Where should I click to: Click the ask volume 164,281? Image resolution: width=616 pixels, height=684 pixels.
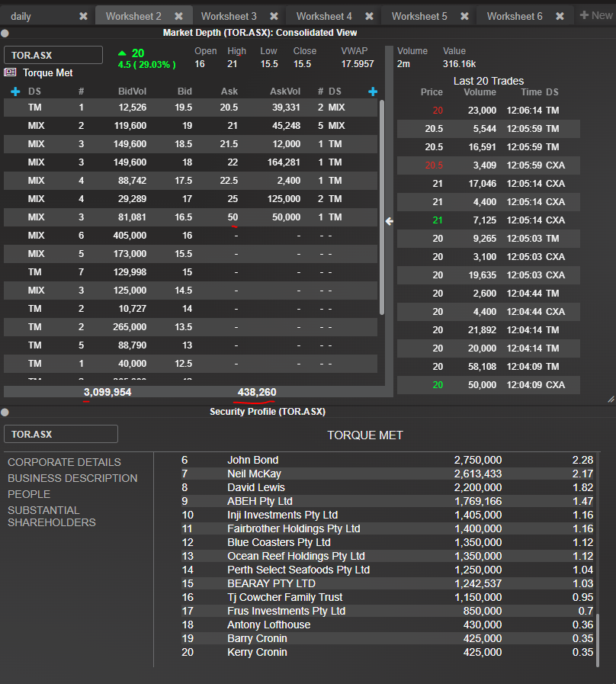point(284,162)
